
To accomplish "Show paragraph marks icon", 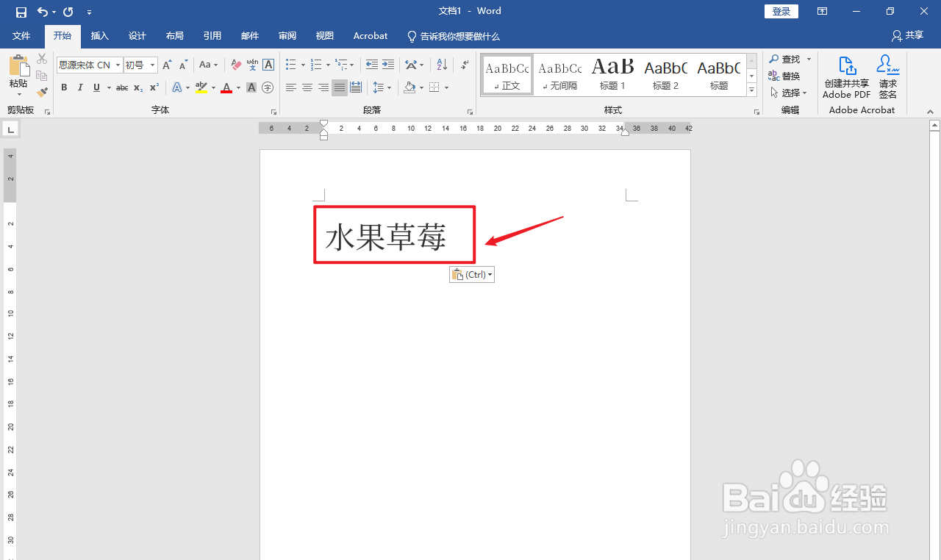I will tap(465, 65).
